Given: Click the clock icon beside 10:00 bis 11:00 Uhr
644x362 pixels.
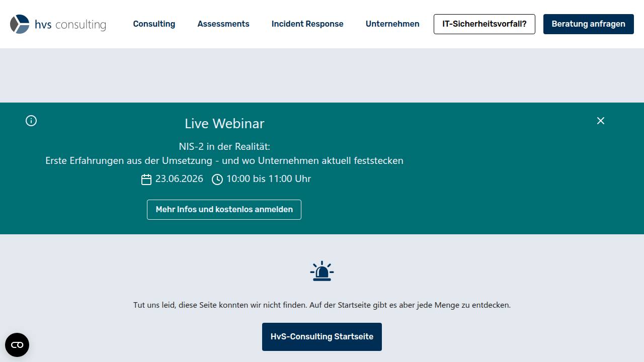Looking at the screenshot, I should click(x=217, y=179).
